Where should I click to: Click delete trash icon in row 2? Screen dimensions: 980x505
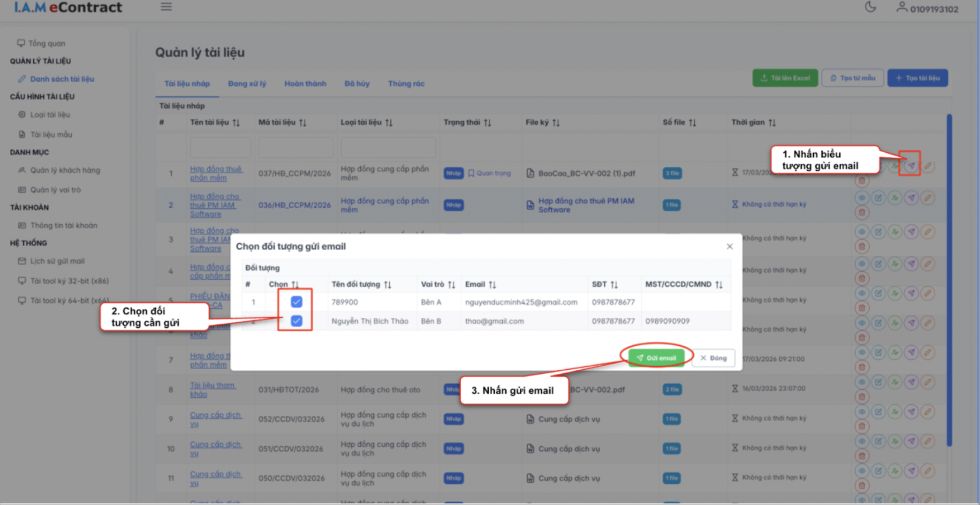click(x=862, y=212)
